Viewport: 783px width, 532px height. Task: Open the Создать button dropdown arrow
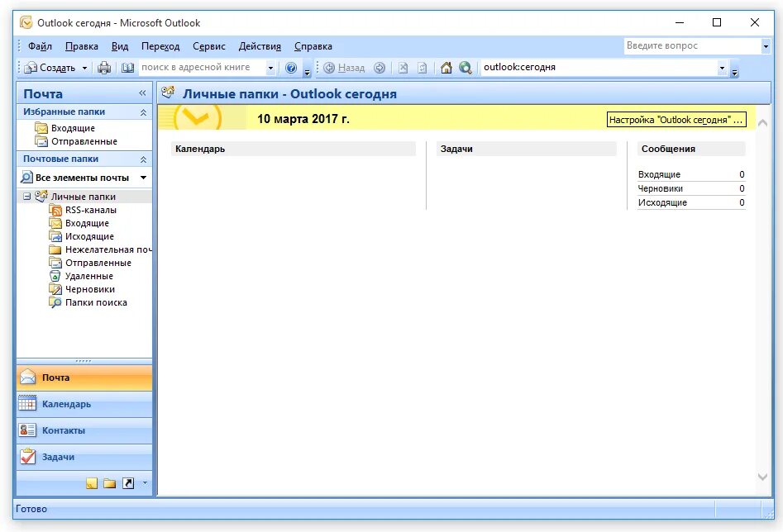tap(84, 68)
